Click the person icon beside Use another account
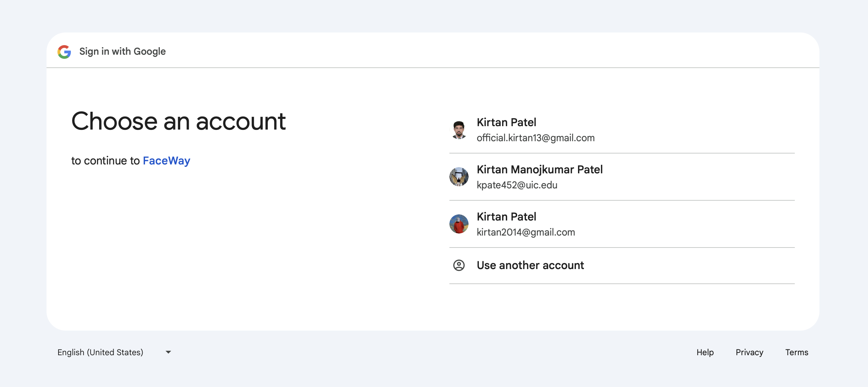The image size is (868, 387). (459, 265)
